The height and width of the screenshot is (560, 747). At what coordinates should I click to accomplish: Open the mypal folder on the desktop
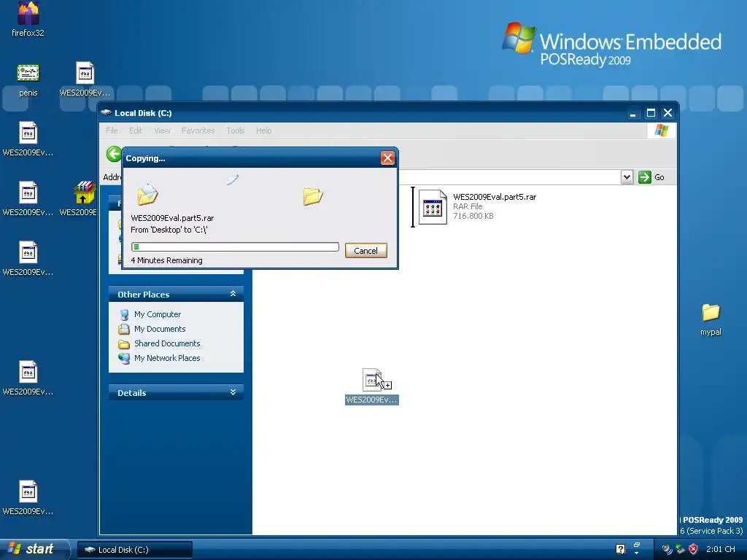[711, 312]
